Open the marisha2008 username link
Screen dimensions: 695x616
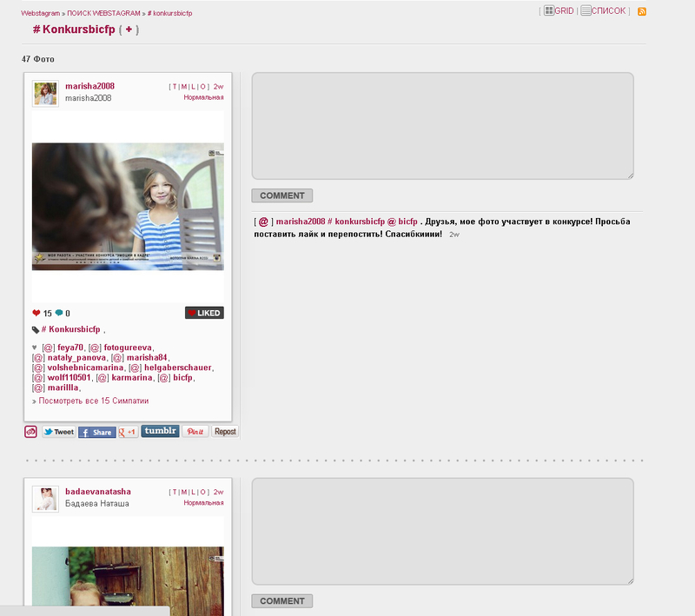89,86
